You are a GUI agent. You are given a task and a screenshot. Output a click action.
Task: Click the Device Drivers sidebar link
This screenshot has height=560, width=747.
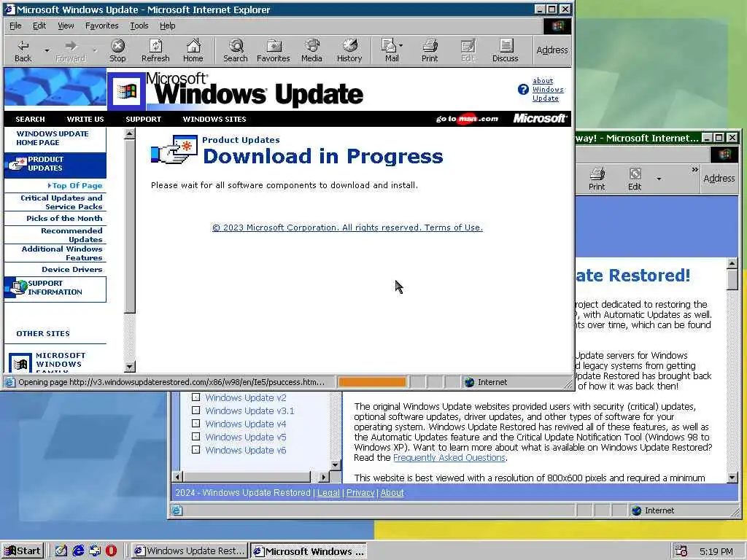(x=72, y=269)
